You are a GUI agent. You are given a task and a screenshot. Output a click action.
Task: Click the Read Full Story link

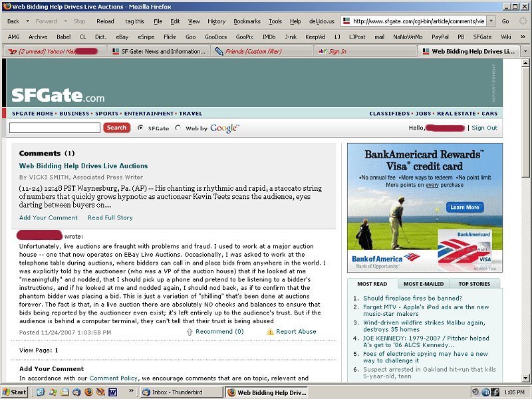[110, 218]
